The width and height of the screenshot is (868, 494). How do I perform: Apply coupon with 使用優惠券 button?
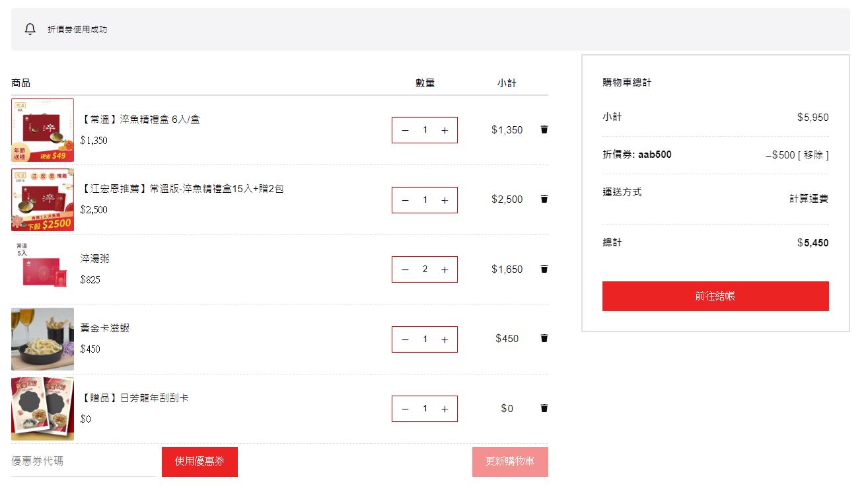[199, 462]
